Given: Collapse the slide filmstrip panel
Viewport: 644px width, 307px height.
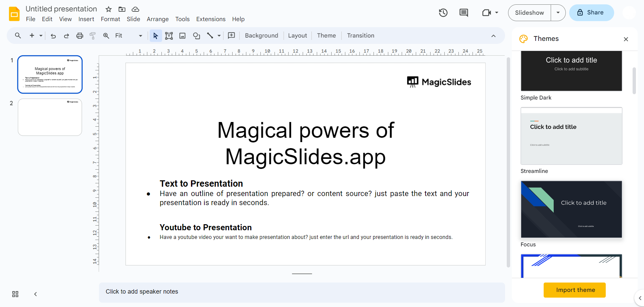Looking at the screenshot, I should 35,294.
